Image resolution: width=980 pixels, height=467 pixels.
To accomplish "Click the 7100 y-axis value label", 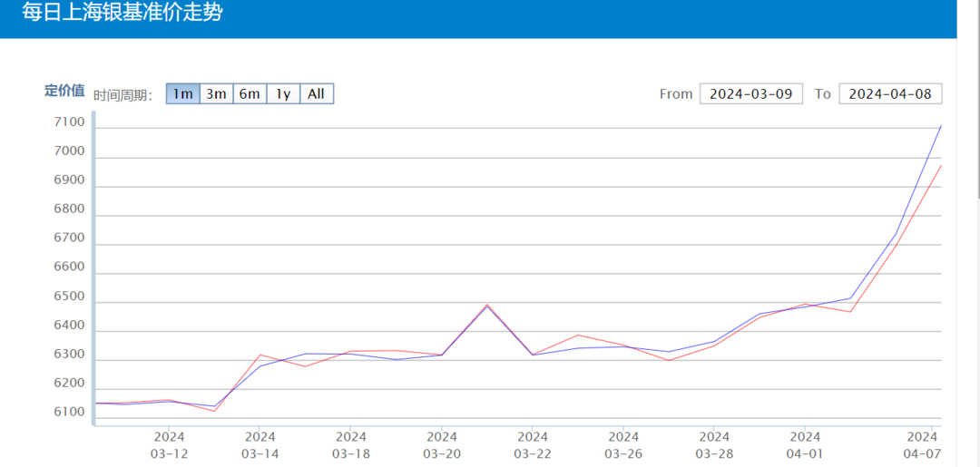I will (69, 122).
